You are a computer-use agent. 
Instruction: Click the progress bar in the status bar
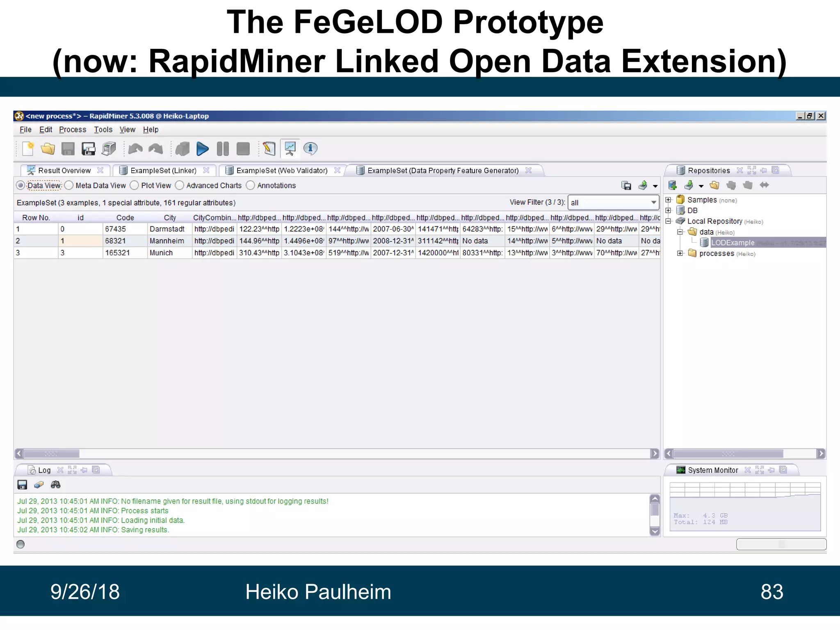[781, 544]
